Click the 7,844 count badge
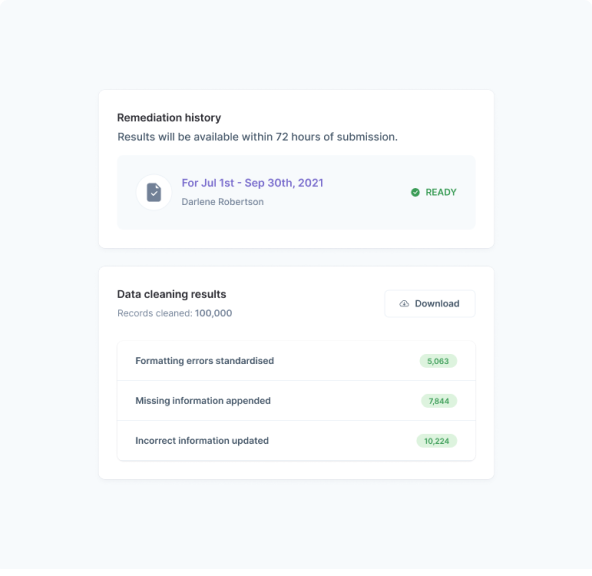Viewport: 592px width, 576px height. [x=439, y=401]
